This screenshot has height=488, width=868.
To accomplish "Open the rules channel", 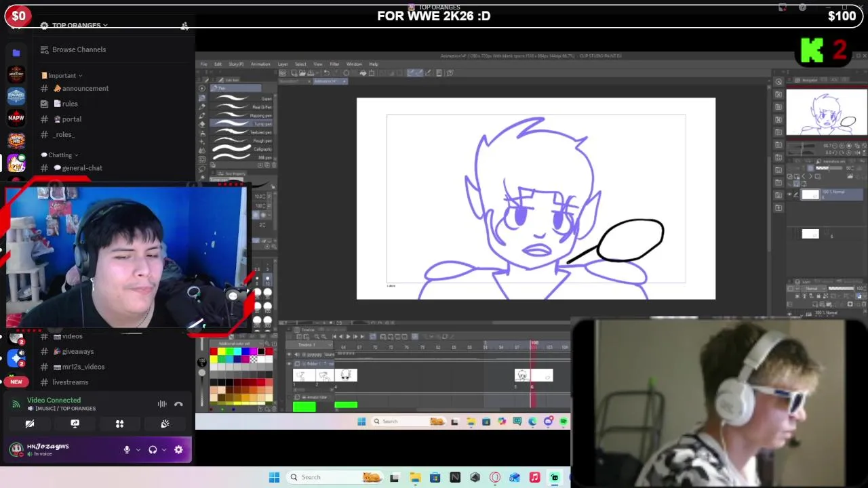I will click(70, 104).
